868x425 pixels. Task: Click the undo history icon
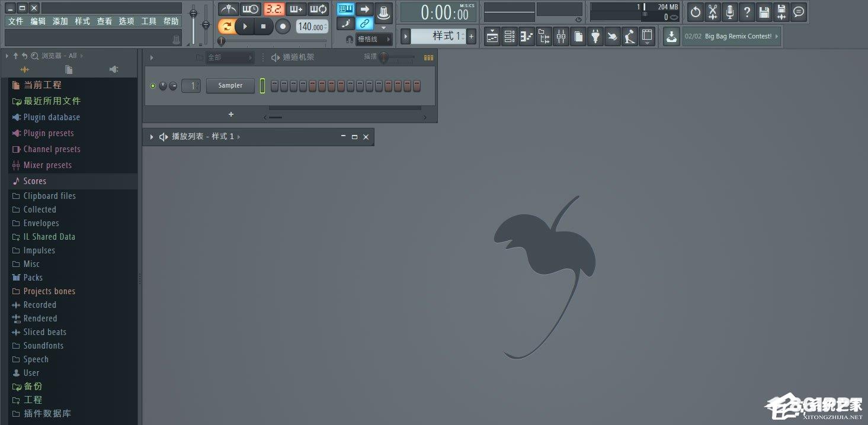pyautogui.click(x=695, y=11)
